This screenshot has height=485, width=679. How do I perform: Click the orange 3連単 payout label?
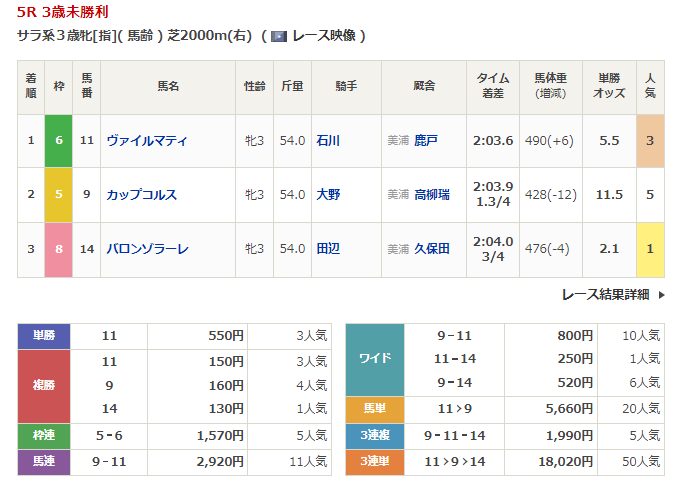click(x=374, y=462)
